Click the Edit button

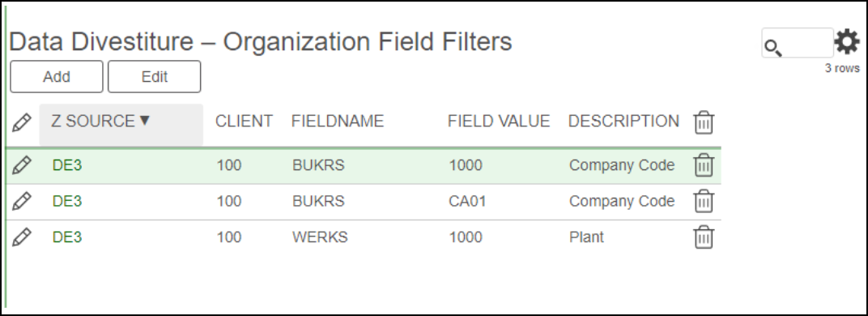[x=155, y=76]
